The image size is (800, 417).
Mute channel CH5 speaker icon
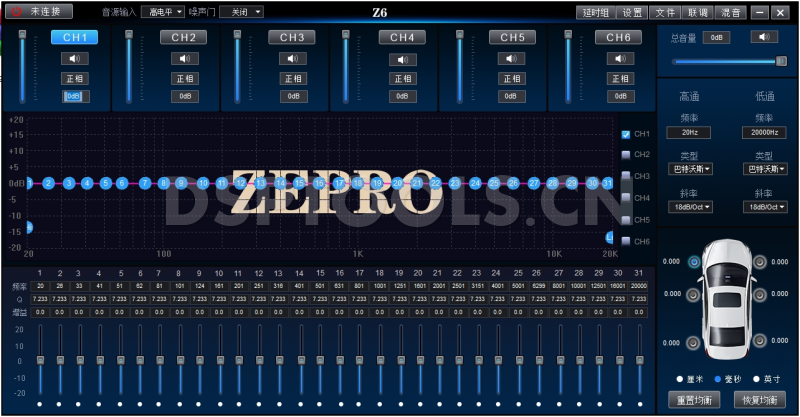coord(511,59)
